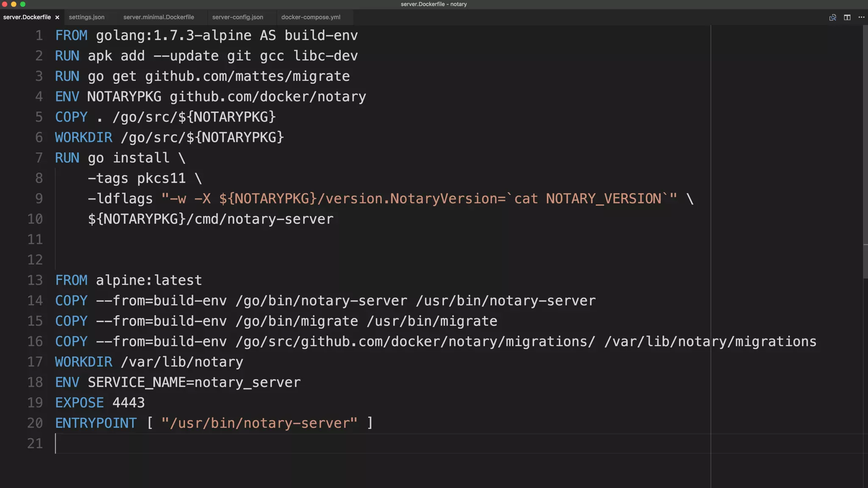Image resolution: width=868 pixels, height=488 pixels.
Task: Click the Split Editor icon
Action: coord(847,17)
